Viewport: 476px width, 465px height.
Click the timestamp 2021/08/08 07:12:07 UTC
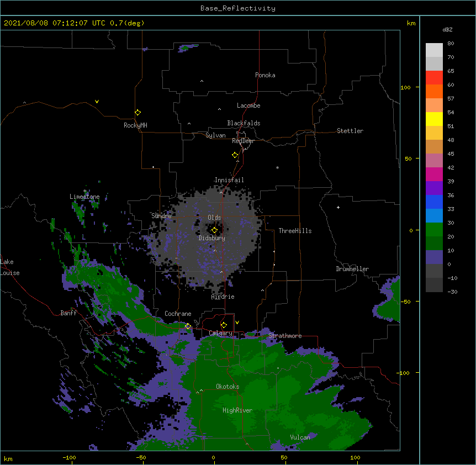click(x=55, y=23)
